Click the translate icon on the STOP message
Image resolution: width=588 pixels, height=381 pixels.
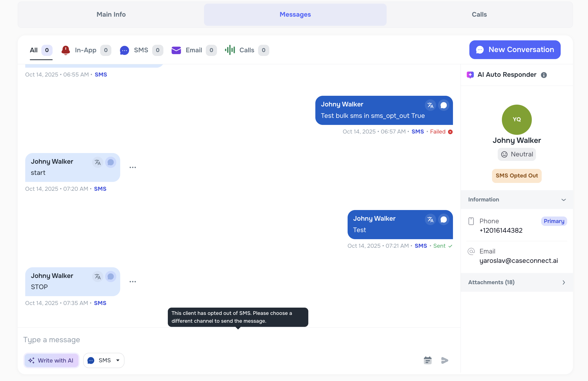point(98,276)
